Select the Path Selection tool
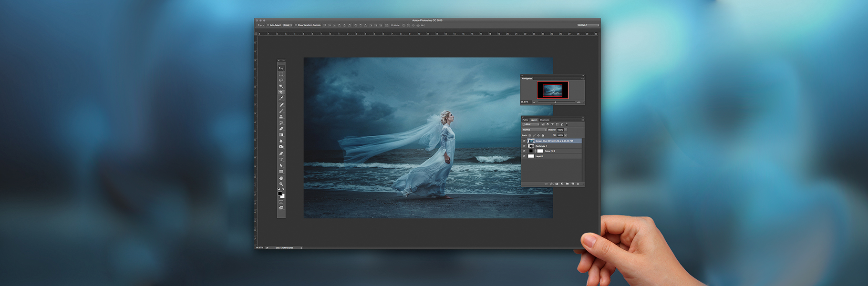The width and height of the screenshot is (868, 286). [281, 165]
